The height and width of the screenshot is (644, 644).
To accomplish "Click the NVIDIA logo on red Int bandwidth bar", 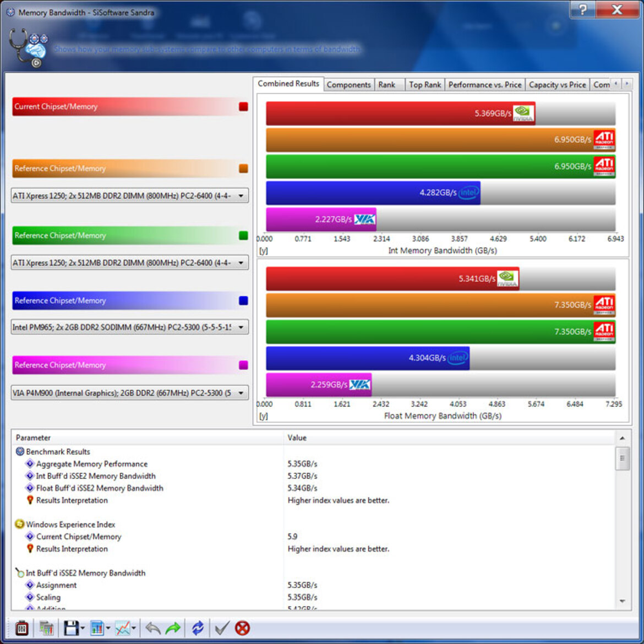I will [x=523, y=113].
